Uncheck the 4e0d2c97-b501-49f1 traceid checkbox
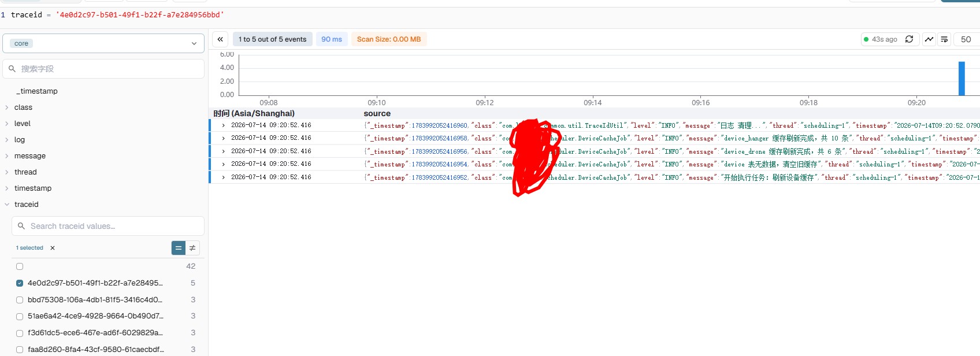 point(20,283)
